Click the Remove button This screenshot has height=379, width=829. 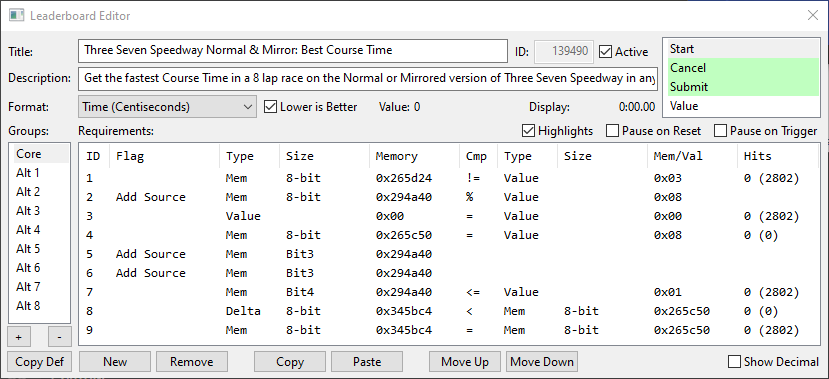tap(191, 362)
